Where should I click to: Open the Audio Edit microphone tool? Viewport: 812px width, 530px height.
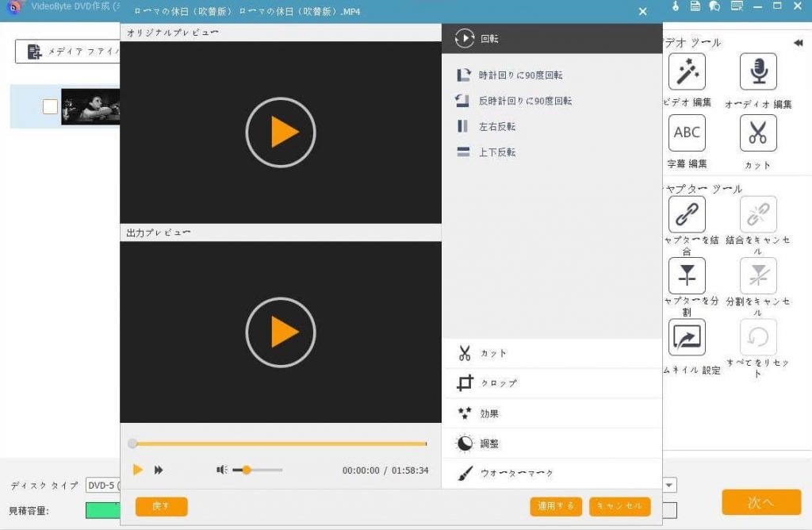pyautogui.click(x=758, y=72)
